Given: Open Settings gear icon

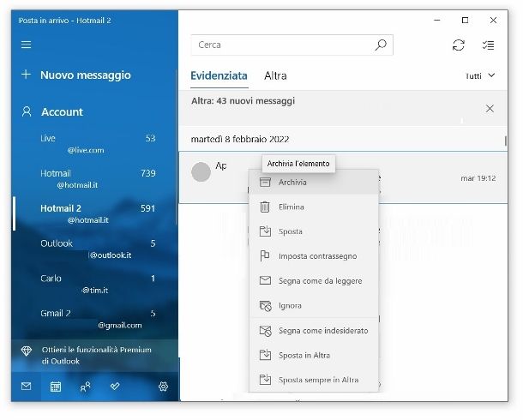Looking at the screenshot, I should 163,387.
